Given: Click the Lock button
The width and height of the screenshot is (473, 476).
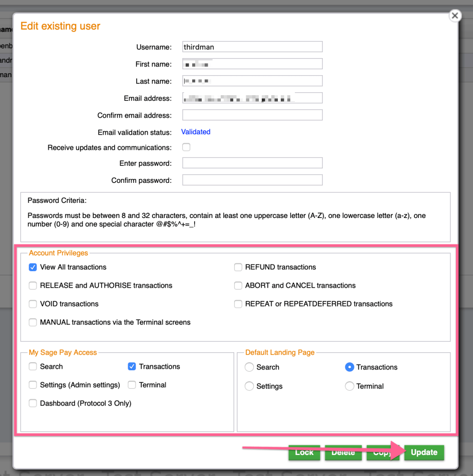Looking at the screenshot, I should click(304, 452).
